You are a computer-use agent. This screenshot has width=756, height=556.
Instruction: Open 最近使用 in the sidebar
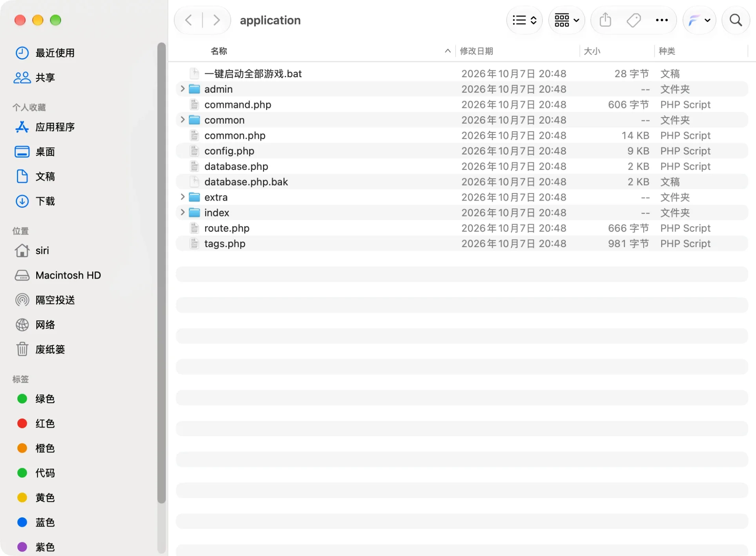(x=45, y=53)
